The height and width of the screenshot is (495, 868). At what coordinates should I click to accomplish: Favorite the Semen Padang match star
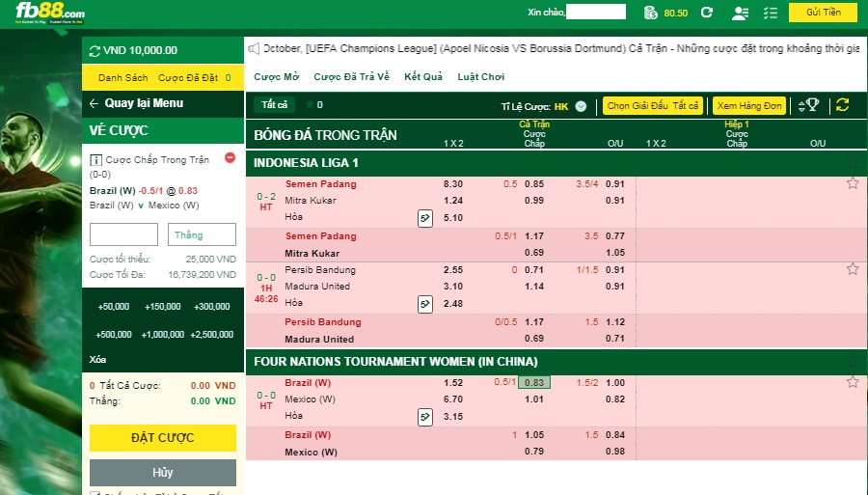(x=852, y=183)
